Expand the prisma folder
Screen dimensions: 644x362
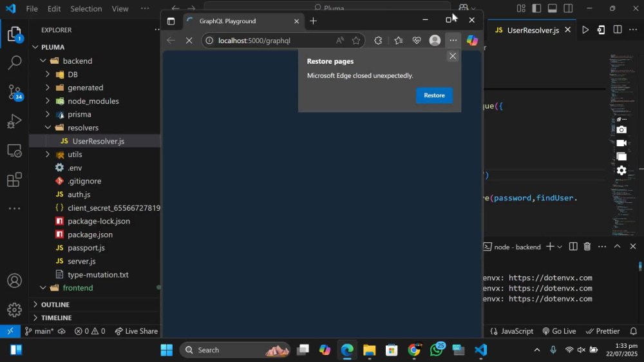48,114
